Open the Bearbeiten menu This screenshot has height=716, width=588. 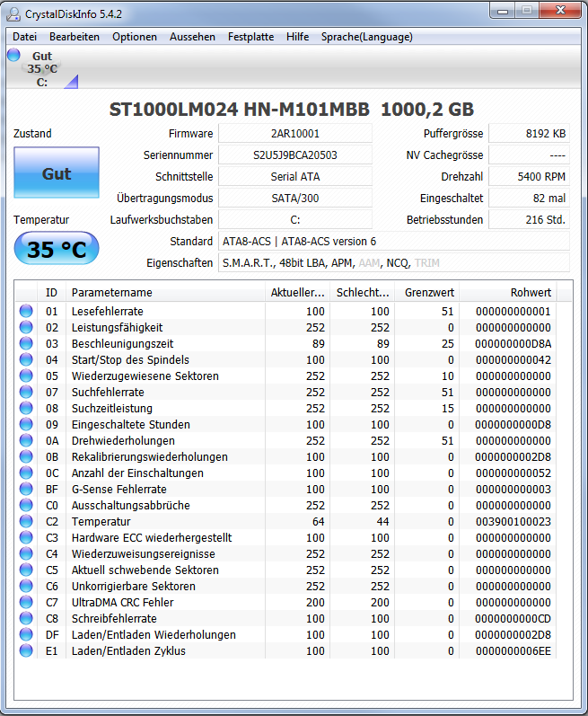pyautogui.click(x=75, y=37)
